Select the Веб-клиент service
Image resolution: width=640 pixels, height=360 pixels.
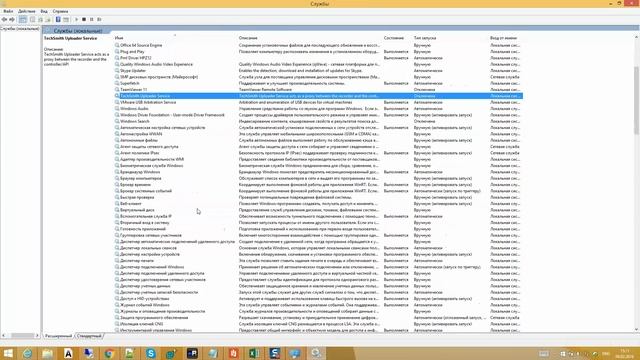pyautogui.click(x=131, y=204)
